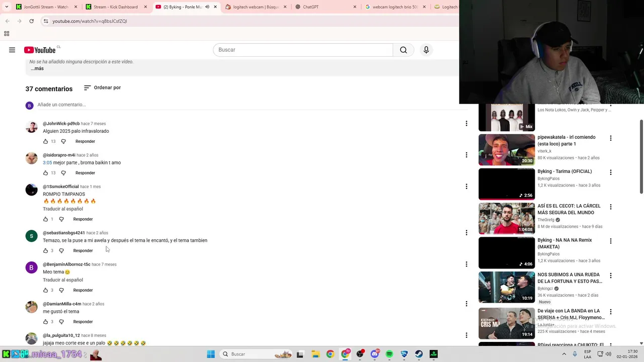Open Discord from the taskbar
Image resolution: width=644 pixels, height=362 pixels.
(x=375, y=354)
